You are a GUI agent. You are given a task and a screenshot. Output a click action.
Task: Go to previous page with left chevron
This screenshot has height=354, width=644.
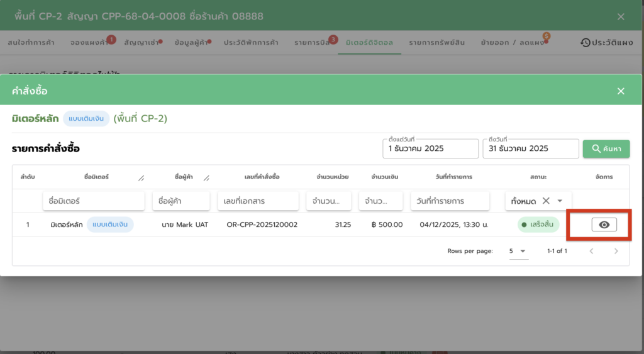(x=591, y=251)
